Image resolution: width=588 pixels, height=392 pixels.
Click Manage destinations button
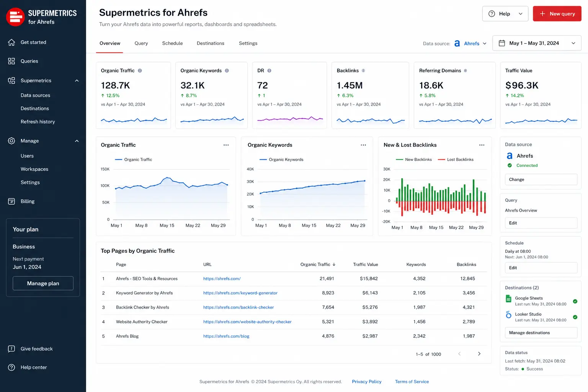[541, 333]
